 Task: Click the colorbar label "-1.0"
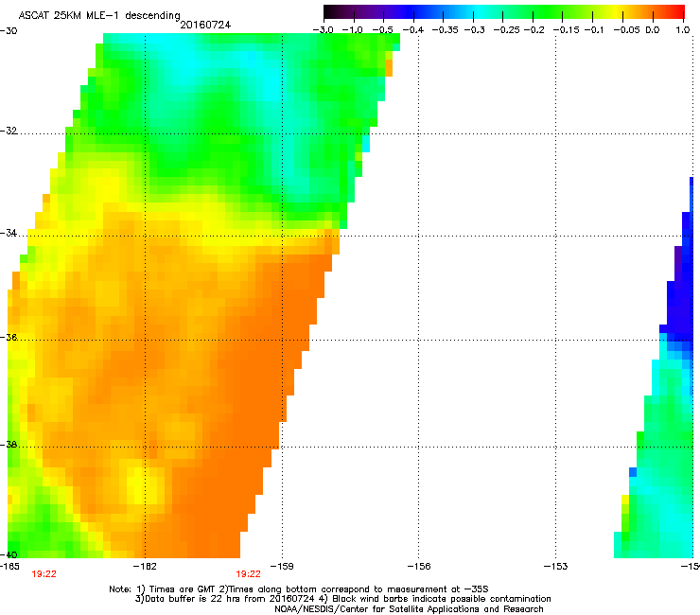tap(353, 30)
